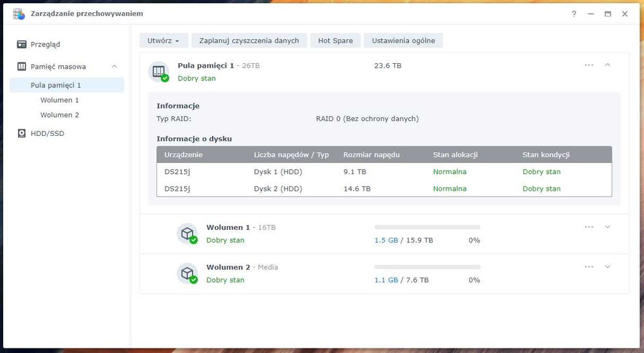This screenshot has height=353, width=644.
Task: Collapse the Pamięć masowa sidebar section
Action: coord(114,66)
